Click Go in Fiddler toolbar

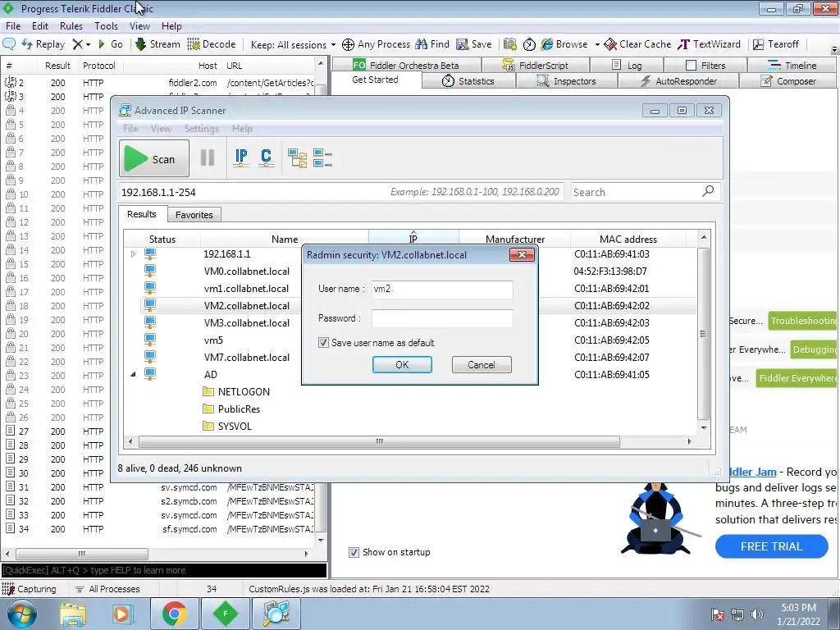[x=111, y=44]
